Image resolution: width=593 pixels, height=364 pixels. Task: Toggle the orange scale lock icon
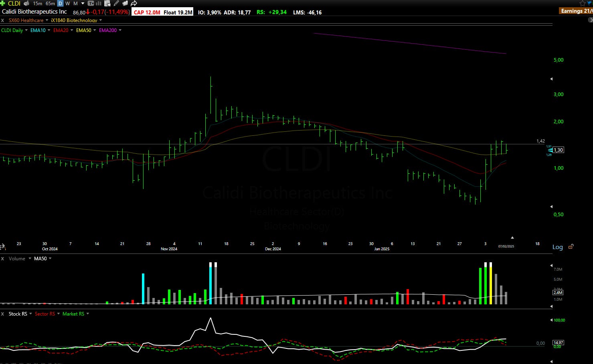[571, 247]
